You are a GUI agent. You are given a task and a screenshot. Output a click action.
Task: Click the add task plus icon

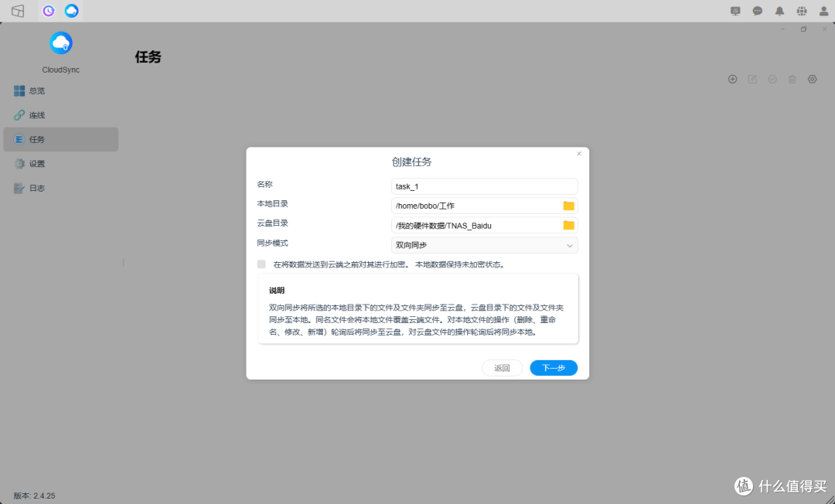[733, 80]
